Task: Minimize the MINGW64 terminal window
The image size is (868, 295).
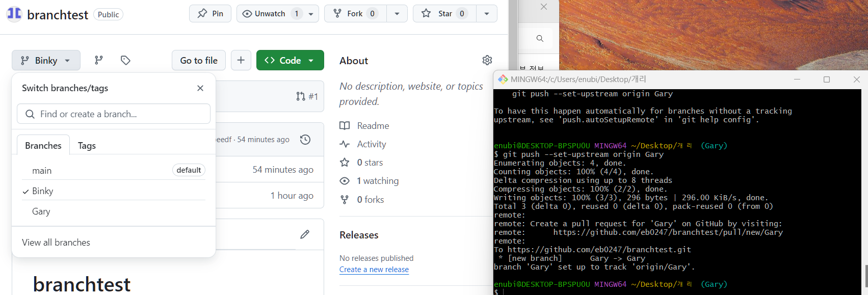Action: click(x=797, y=79)
